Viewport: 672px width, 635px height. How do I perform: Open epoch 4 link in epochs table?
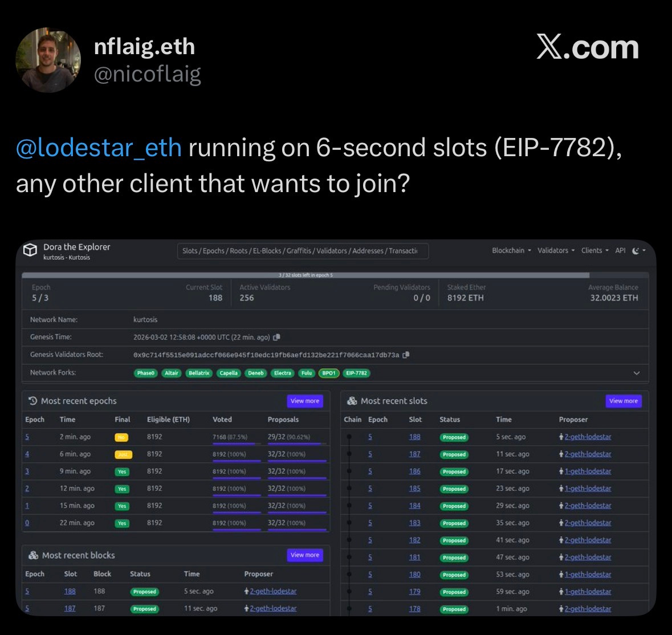pyautogui.click(x=27, y=454)
